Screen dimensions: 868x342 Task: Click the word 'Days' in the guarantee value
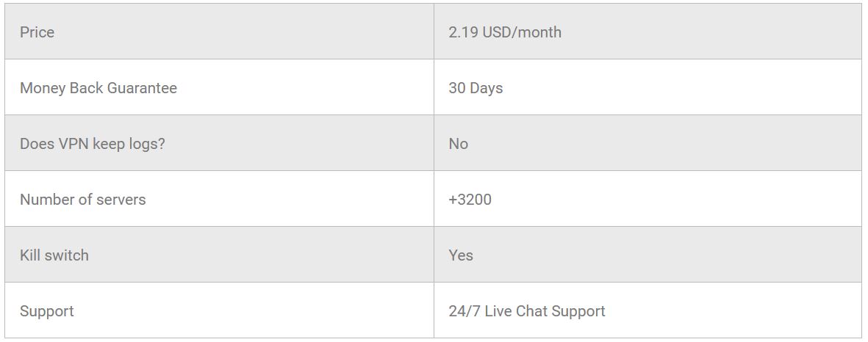pyautogui.click(x=486, y=88)
